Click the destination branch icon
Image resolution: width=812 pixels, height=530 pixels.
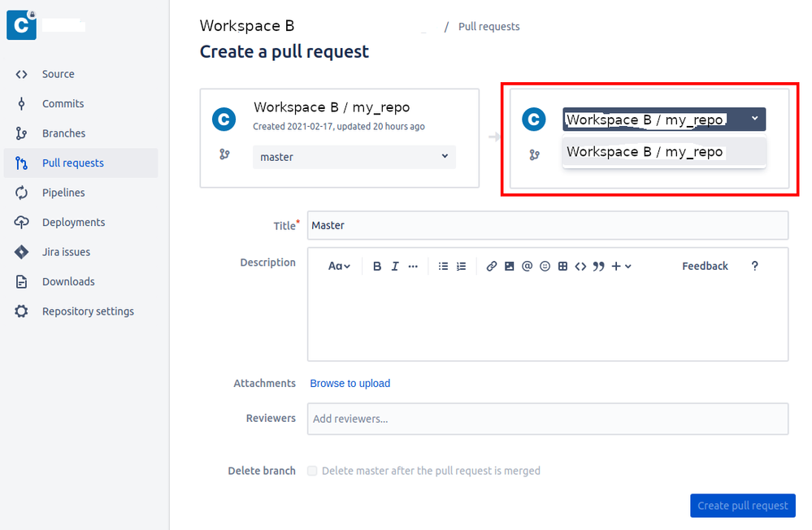(535, 154)
